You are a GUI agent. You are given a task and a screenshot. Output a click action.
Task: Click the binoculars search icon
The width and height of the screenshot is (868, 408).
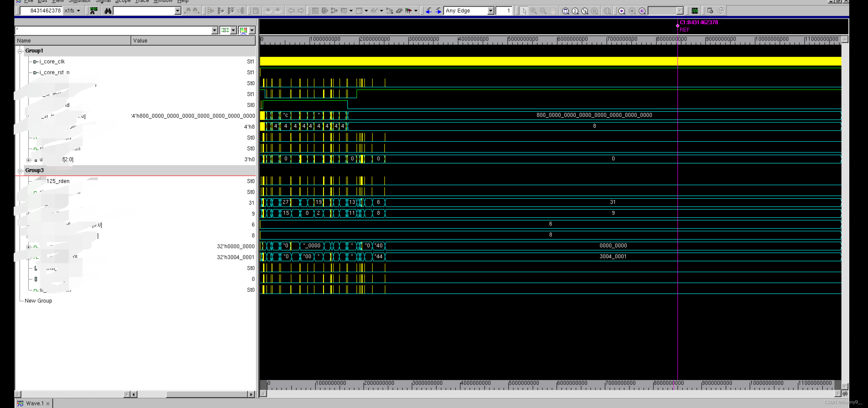pos(108,11)
